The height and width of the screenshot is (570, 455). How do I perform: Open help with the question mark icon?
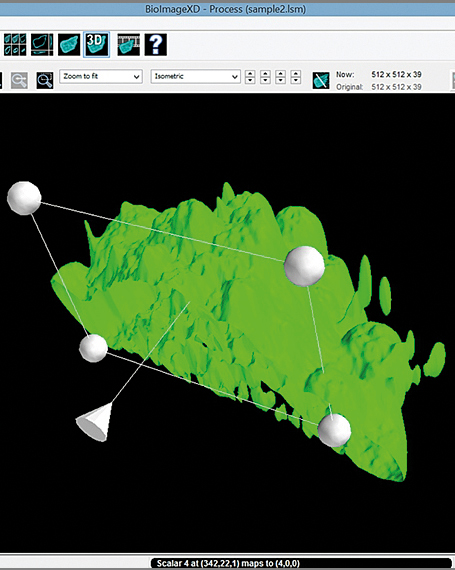point(156,44)
